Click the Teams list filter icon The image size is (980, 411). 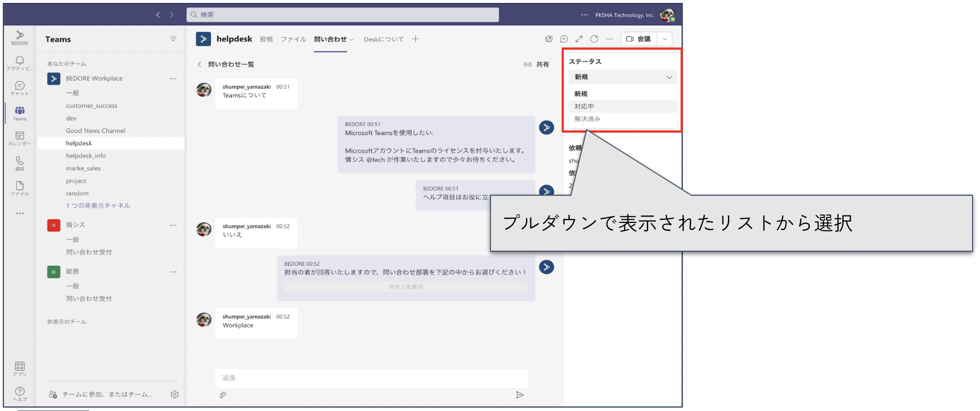click(173, 39)
